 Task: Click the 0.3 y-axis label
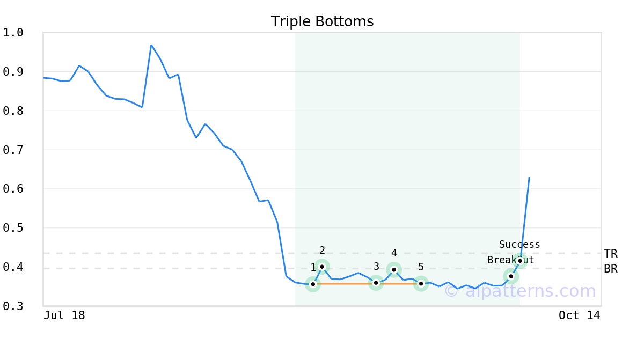point(13,306)
